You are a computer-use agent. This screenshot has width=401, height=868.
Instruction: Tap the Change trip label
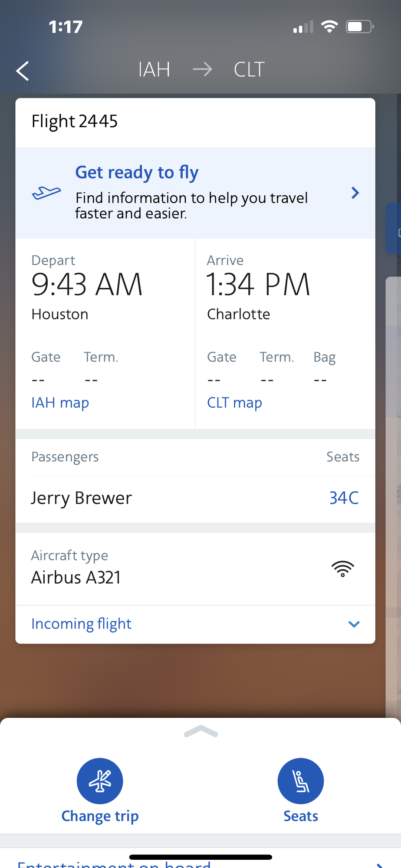[x=100, y=816]
